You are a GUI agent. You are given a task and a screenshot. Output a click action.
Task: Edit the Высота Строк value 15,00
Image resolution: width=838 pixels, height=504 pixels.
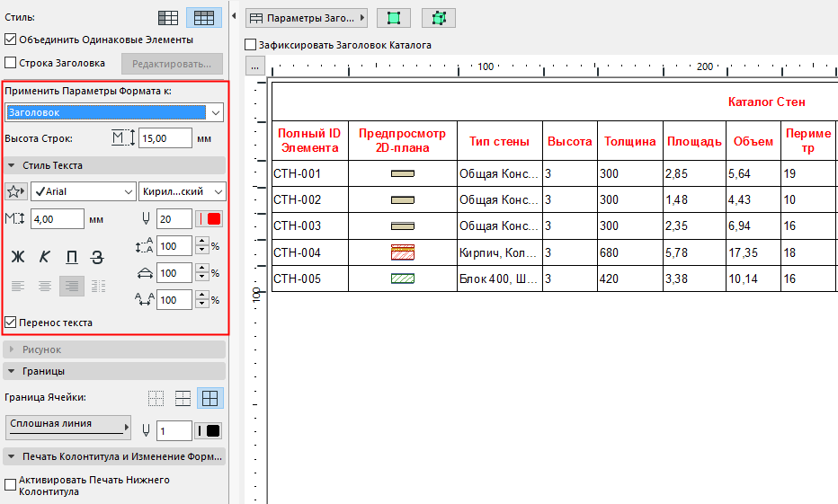[165, 138]
